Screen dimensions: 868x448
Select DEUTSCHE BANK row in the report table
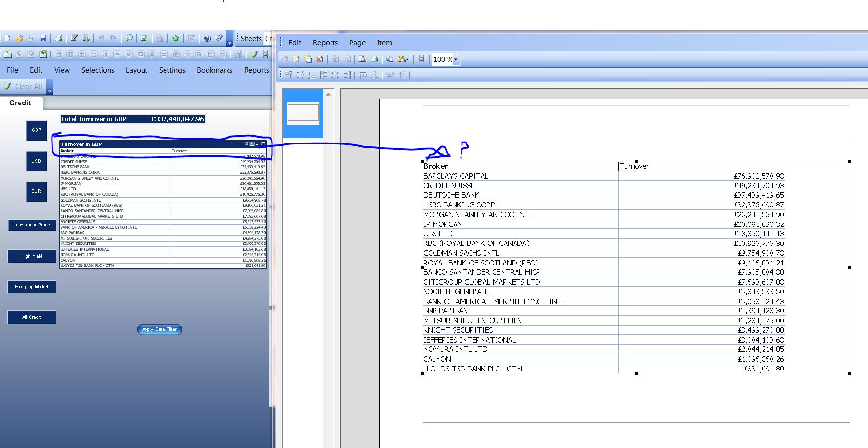click(x=603, y=195)
